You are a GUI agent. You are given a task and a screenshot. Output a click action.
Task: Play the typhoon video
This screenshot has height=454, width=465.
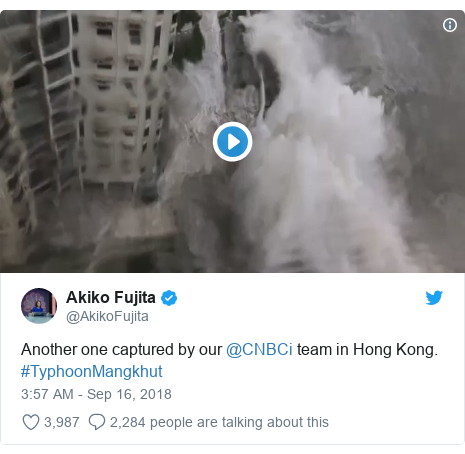coord(232,142)
